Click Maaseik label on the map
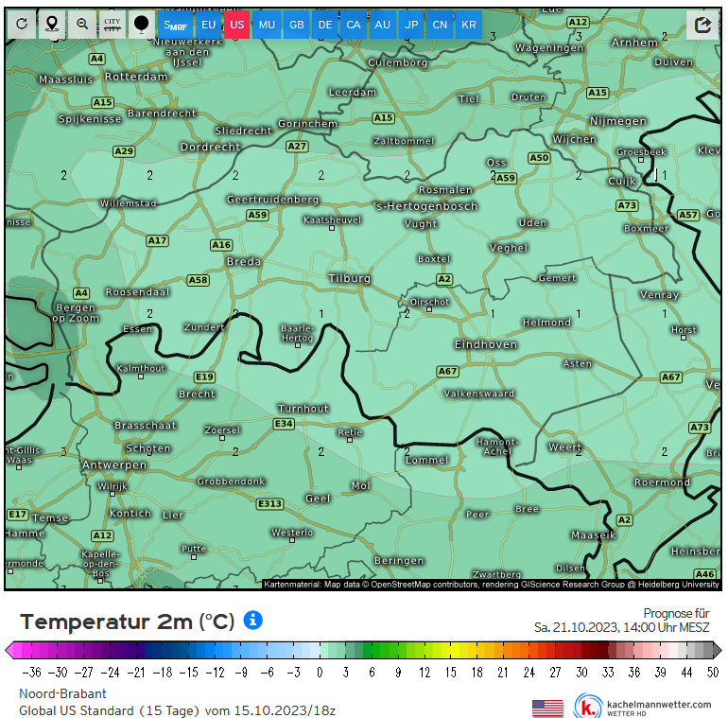The width and height of the screenshot is (728, 718). click(594, 535)
